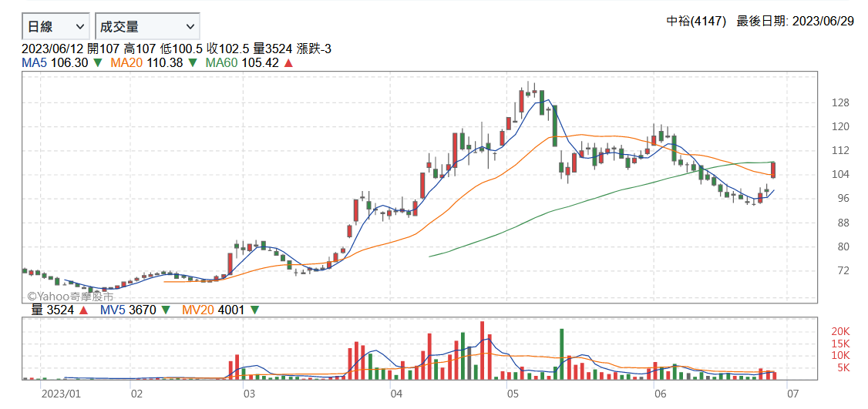
Task: Click the 中裕(4147) stock title
Action: pos(696,22)
